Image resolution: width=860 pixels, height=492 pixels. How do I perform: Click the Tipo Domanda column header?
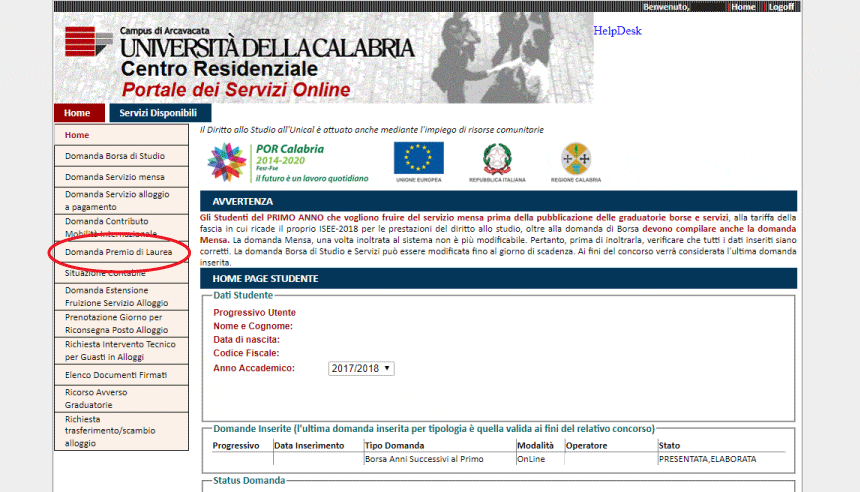[394, 445]
